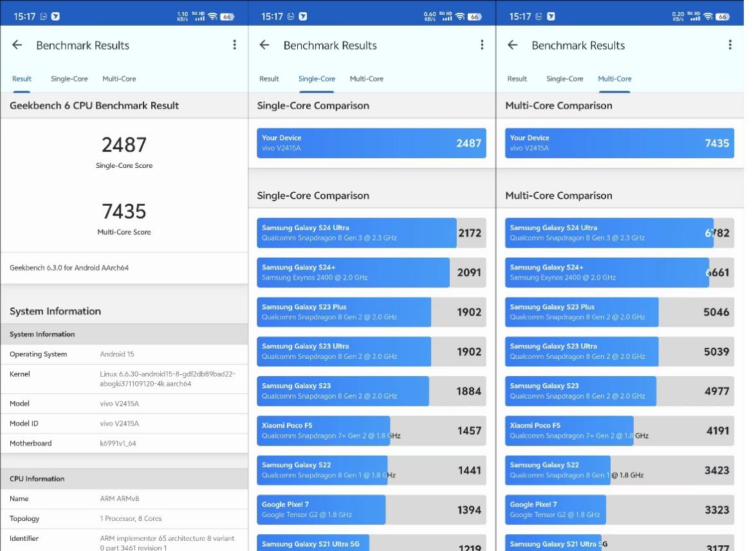Switch to Multi-Core tab on CPU Result screen

(119, 79)
